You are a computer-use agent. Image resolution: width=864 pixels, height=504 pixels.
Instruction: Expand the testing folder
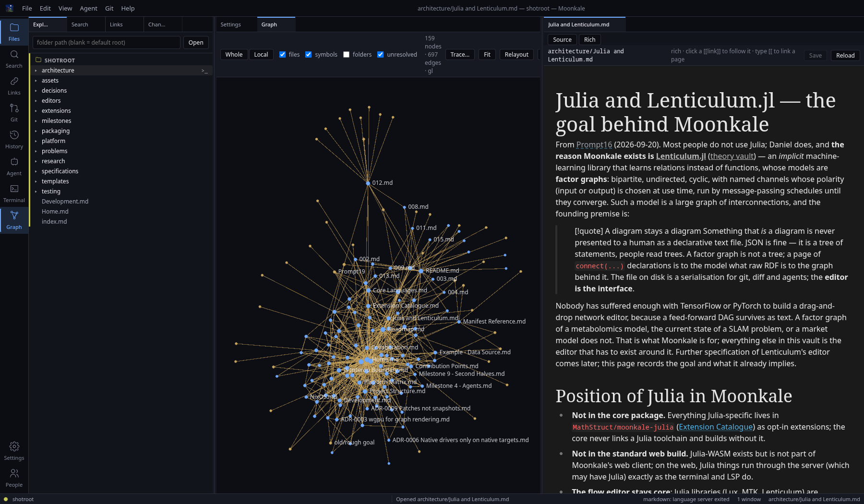point(36,192)
